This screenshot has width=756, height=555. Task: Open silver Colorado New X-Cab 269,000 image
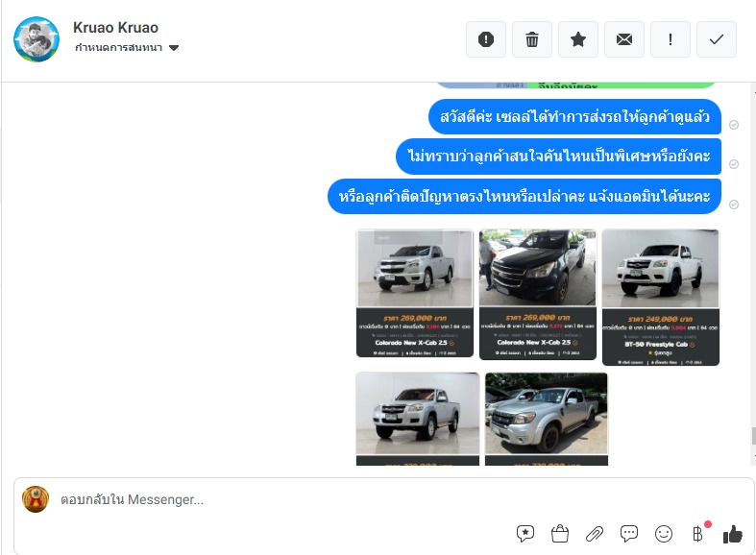415,294
